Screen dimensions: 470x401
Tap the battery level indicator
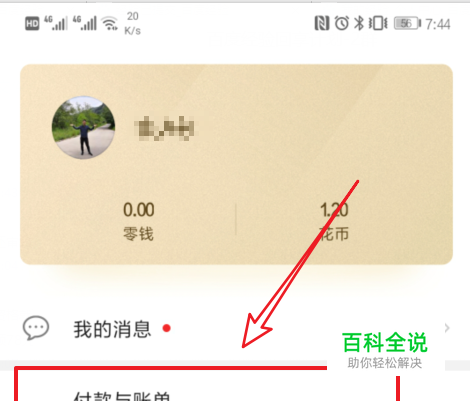click(407, 23)
